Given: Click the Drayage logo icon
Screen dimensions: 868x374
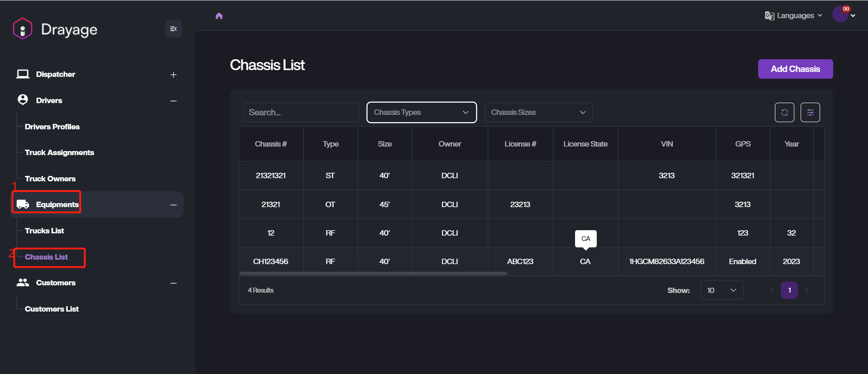Looking at the screenshot, I should tap(23, 29).
